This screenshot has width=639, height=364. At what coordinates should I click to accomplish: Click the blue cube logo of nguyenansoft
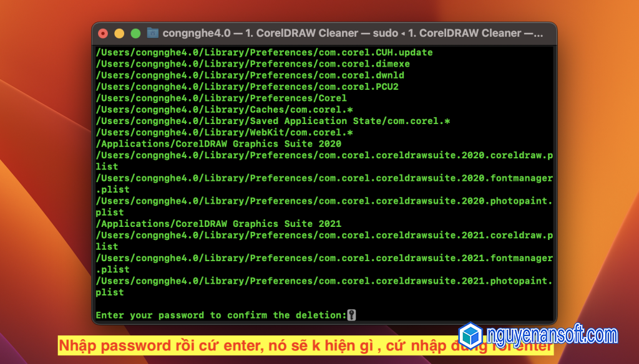point(471,337)
